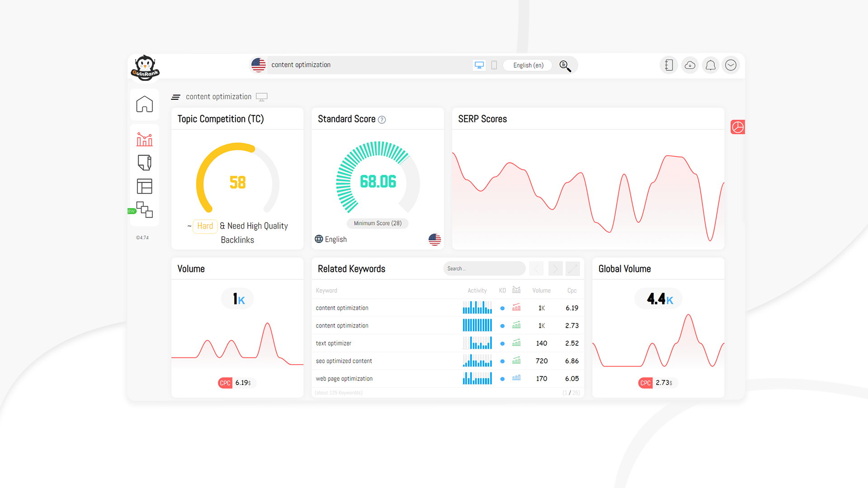Click the 1K Volume badge
This screenshot has height=488, width=868.
[238, 299]
